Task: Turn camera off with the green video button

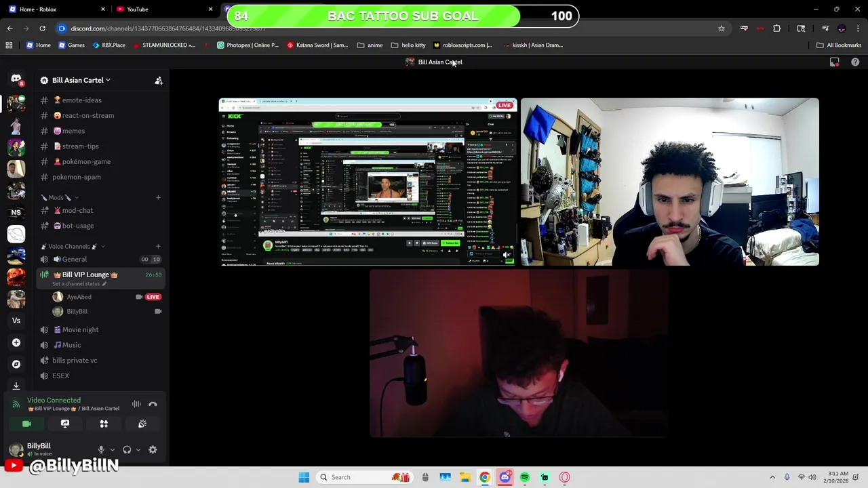Action: pos(26,424)
